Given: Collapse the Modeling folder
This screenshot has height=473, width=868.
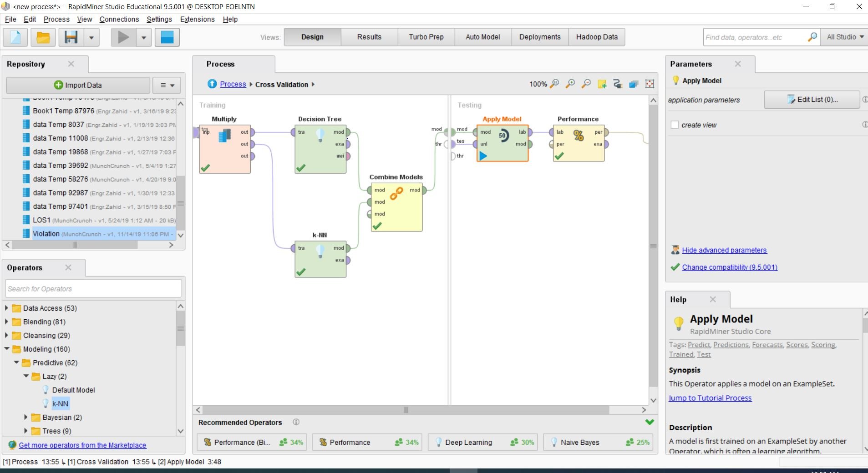Looking at the screenshot, I should pos(7,349).
